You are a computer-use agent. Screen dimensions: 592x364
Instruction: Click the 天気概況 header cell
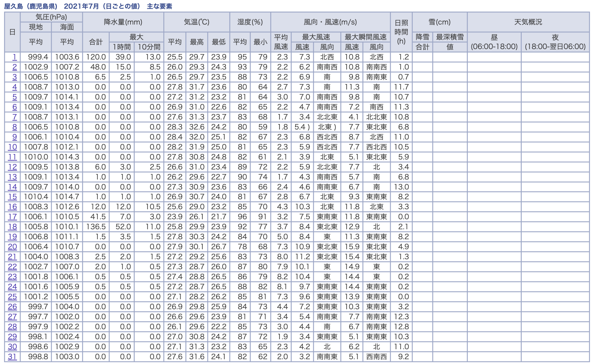tap(528, 22)
